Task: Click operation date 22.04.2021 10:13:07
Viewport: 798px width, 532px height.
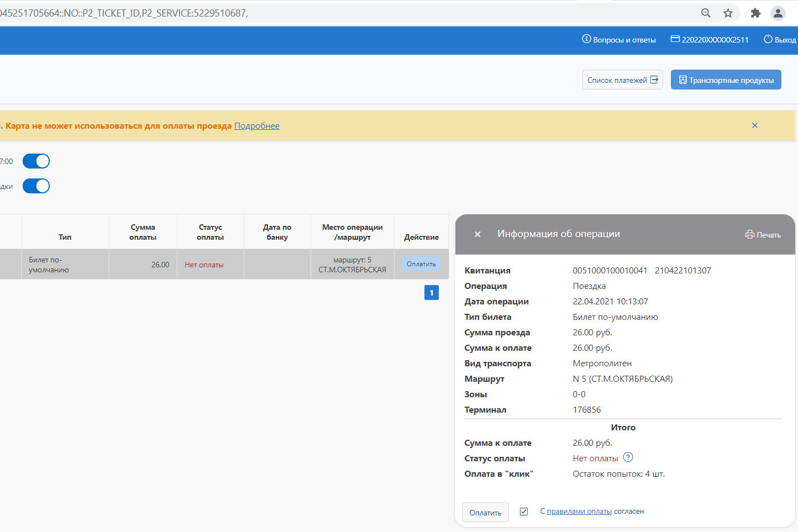Action: [610, 302]
